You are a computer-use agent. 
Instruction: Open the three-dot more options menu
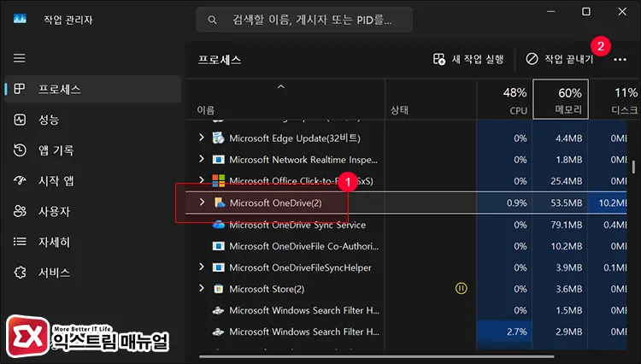620,60
